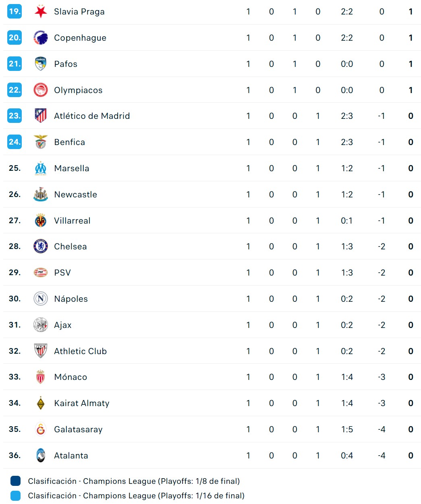Open the Athletic Club team page
Viewport: 421px width, 504px height.
coord(80,351)
